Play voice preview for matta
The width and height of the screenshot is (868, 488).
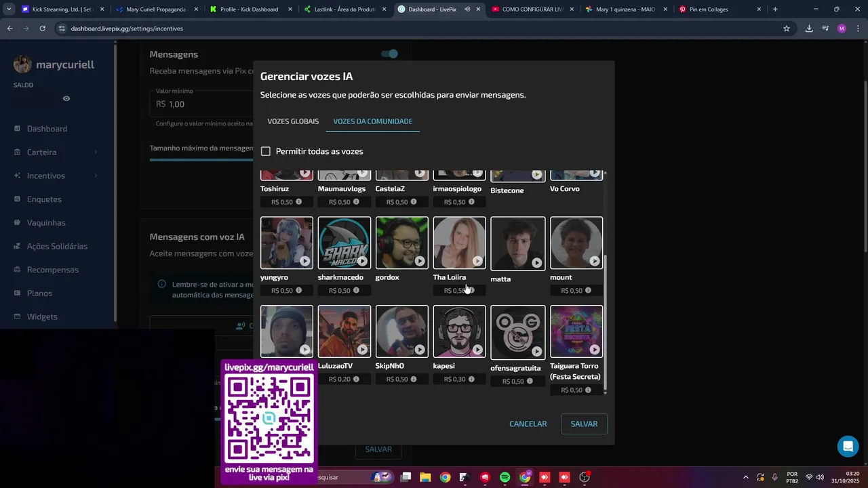[537, 262]
